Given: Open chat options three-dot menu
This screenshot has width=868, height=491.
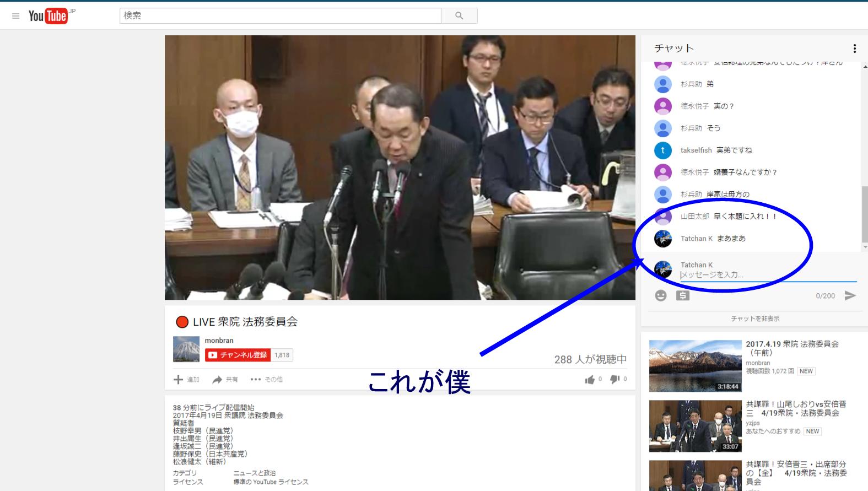Looking at the screenshot, I should [x=854, y=48].
